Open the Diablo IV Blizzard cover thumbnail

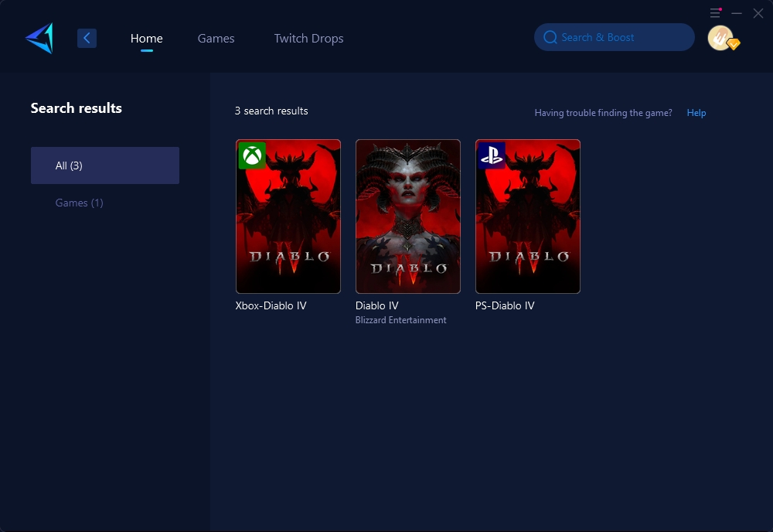(408, 217)
